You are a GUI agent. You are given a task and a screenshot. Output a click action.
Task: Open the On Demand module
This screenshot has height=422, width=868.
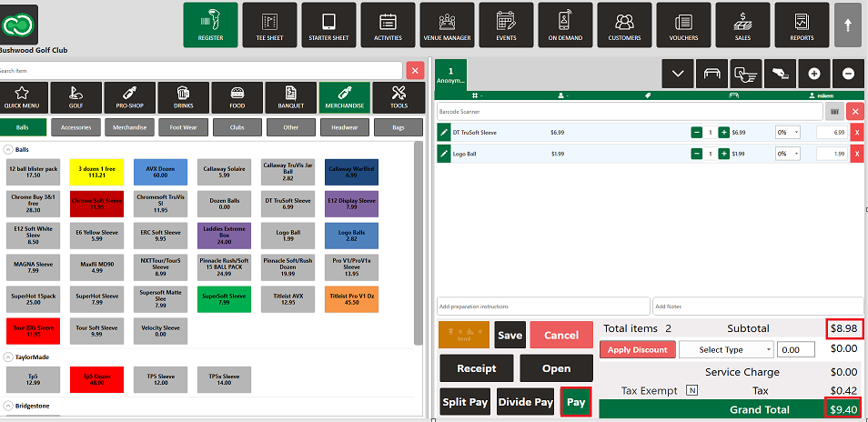[x=565, y=25]
